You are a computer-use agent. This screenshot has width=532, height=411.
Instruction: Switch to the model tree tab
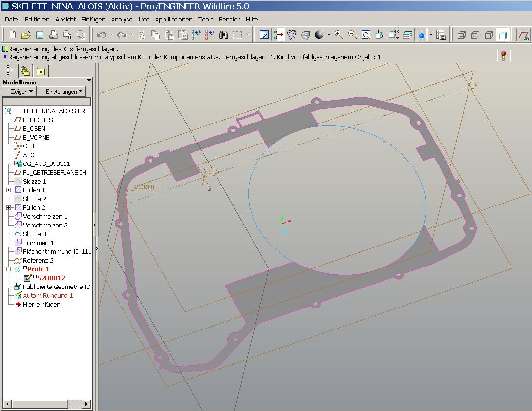tap(10, 71)
